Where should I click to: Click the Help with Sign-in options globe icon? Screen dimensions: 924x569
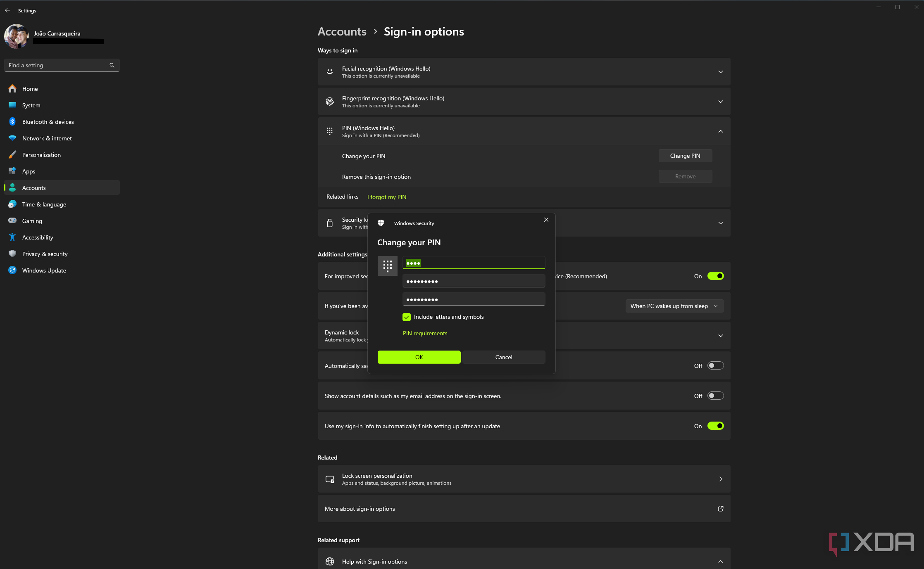coord(330,562)
